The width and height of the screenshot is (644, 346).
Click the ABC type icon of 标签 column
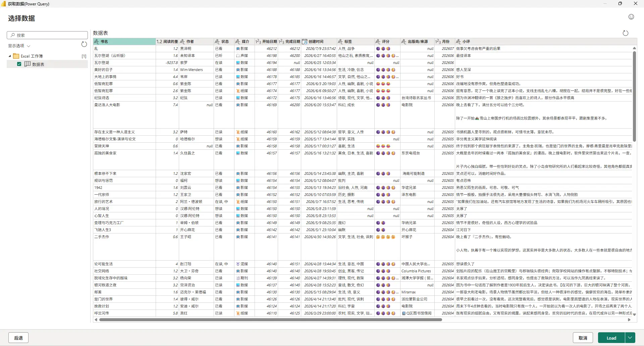(x=340, y=42)
